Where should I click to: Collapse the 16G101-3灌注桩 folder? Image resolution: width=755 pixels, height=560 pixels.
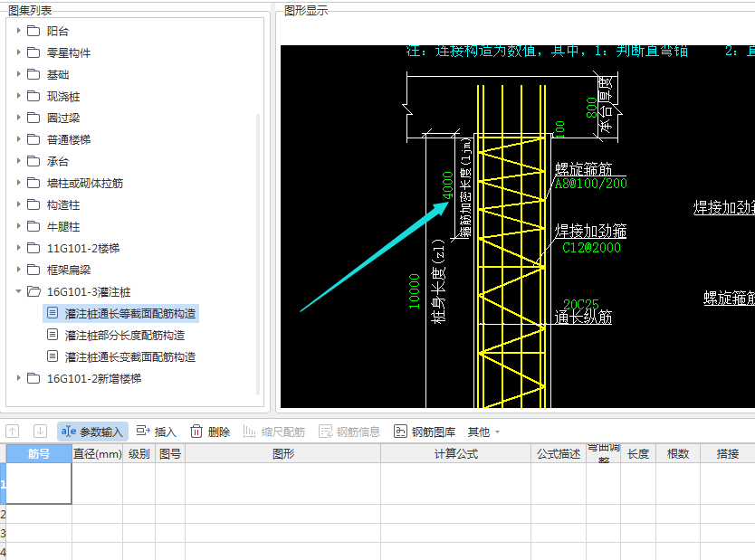(x=18, y=291)
